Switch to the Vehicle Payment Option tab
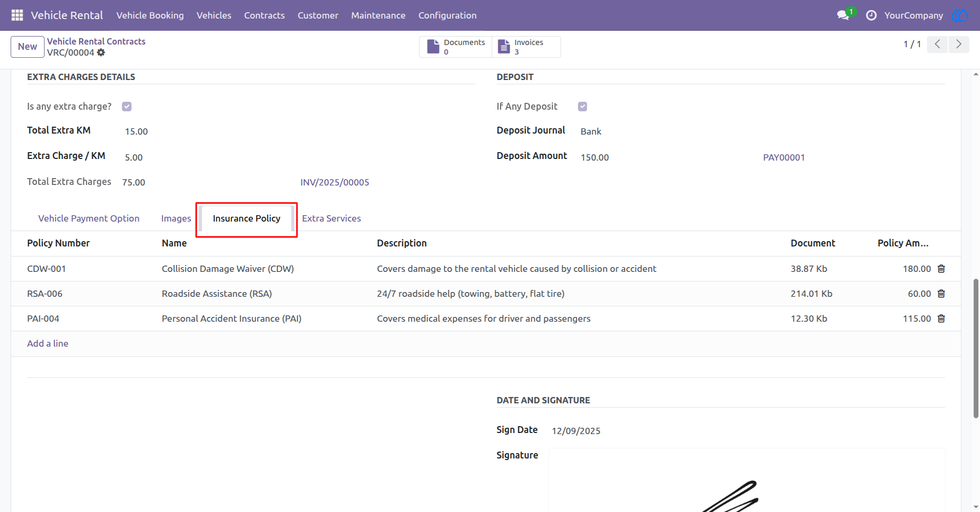Viewport: 980px width, 512px height. point(89,218)
